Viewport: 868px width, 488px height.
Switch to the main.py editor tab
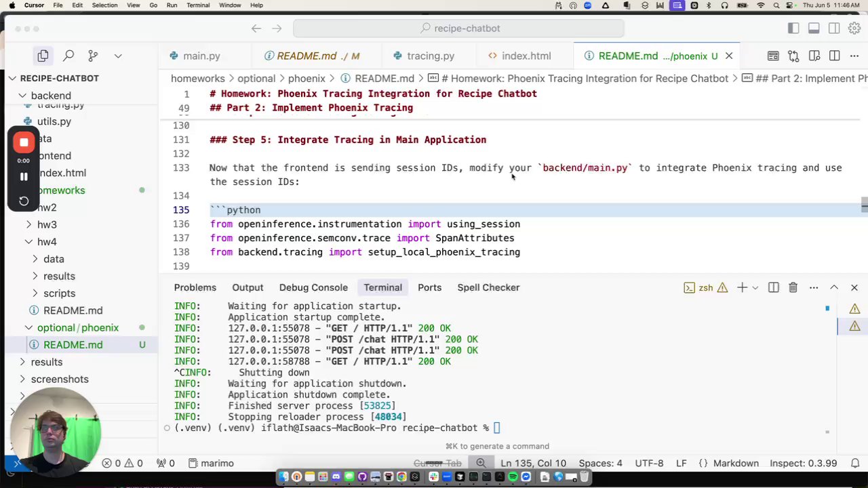pyautogui.click(x=201, y=56)
